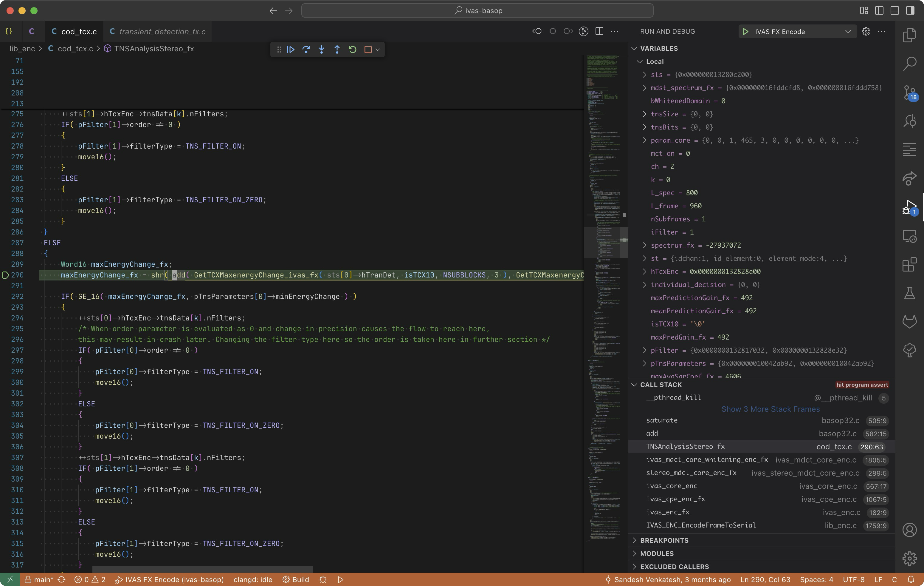Click Show 3 More Stack Frames
924x586 pixels.
point(770,409)
